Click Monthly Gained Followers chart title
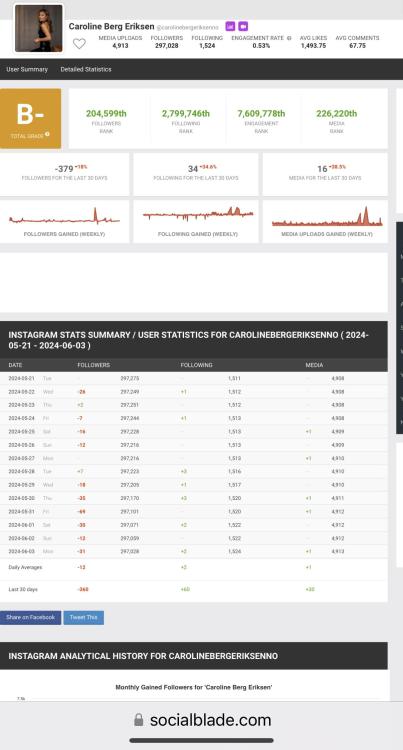The image size is (403, 750). (x=194, y=687)
